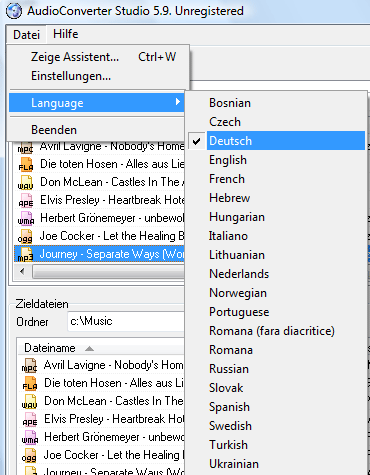
Task: Select Herbert Grönemeyer source row
Action: [99, 218]
